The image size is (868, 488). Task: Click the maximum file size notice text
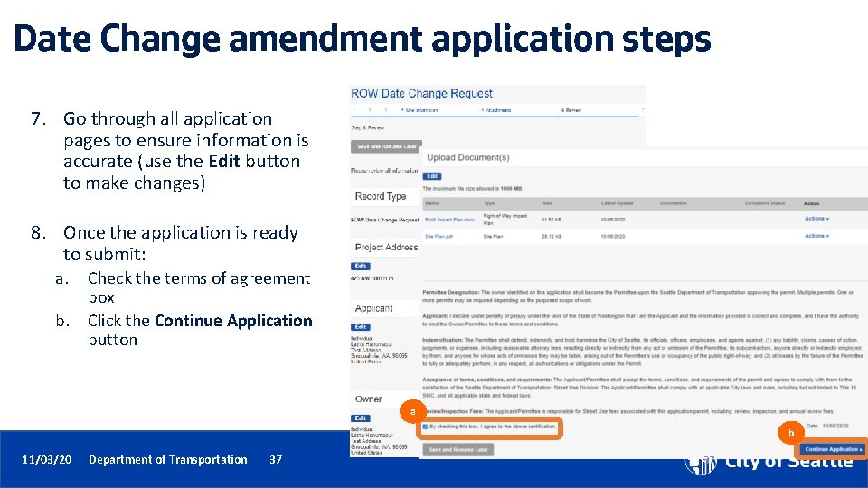coord(473,189)
